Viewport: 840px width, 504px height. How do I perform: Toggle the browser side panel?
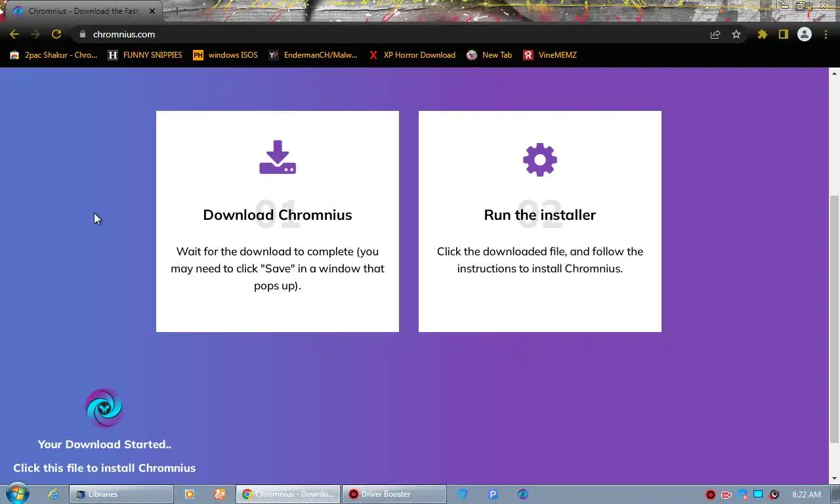click(x=783, y=34)
